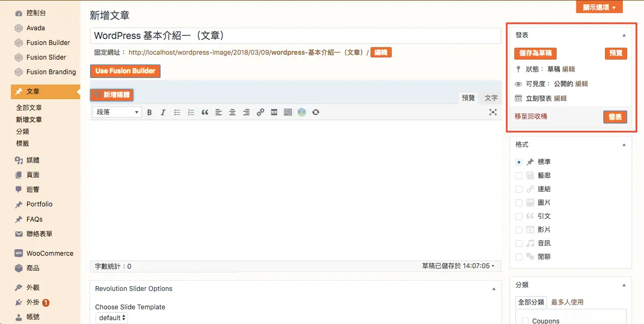The height and width of the screenshot is (324, 644).
Task: Expand the 顯示選項 screen options
Action: [599, 8]
